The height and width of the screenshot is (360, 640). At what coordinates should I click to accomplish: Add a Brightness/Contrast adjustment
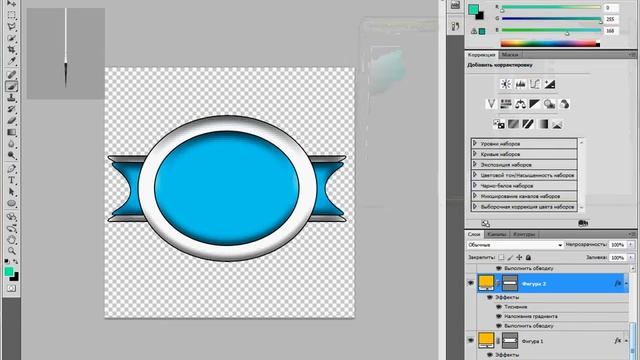click(506, 84)
